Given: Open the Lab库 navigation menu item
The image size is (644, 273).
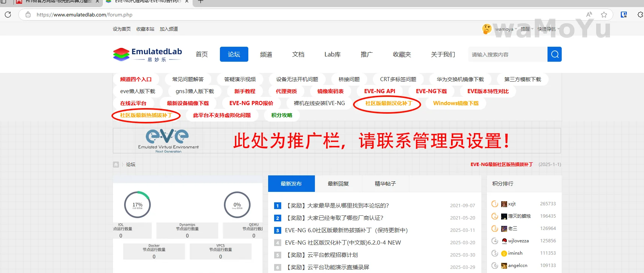Looking at the screenshot, I should 332,54.
